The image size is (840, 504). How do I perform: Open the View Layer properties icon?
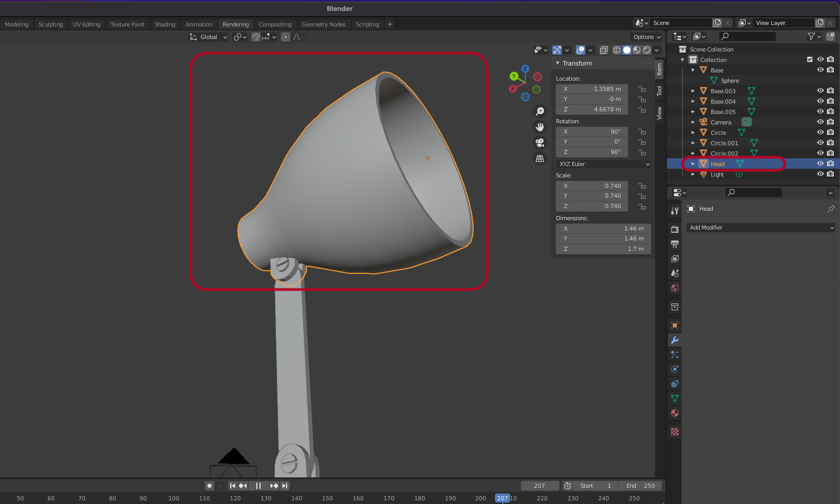[675, 259]
